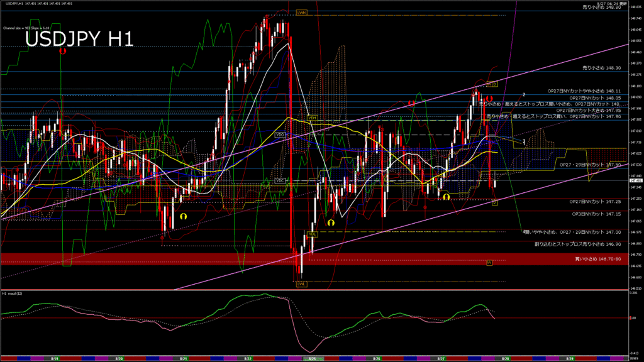Viewport: 644px width, 362px height.
Task: Select the 売り小さめ 148.30 level label
Action: (x=602, y=67)
